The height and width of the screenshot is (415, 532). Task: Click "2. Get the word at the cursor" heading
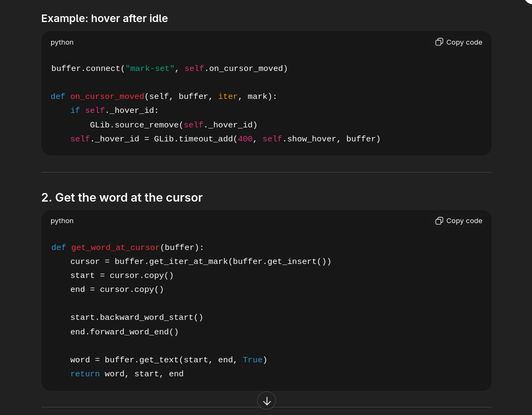click(x=122, y=197)
